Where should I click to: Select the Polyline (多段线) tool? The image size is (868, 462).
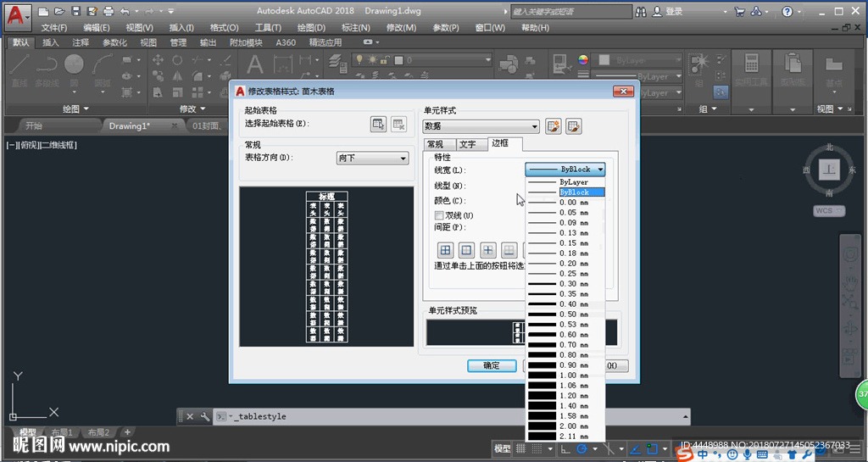(47, 70)
